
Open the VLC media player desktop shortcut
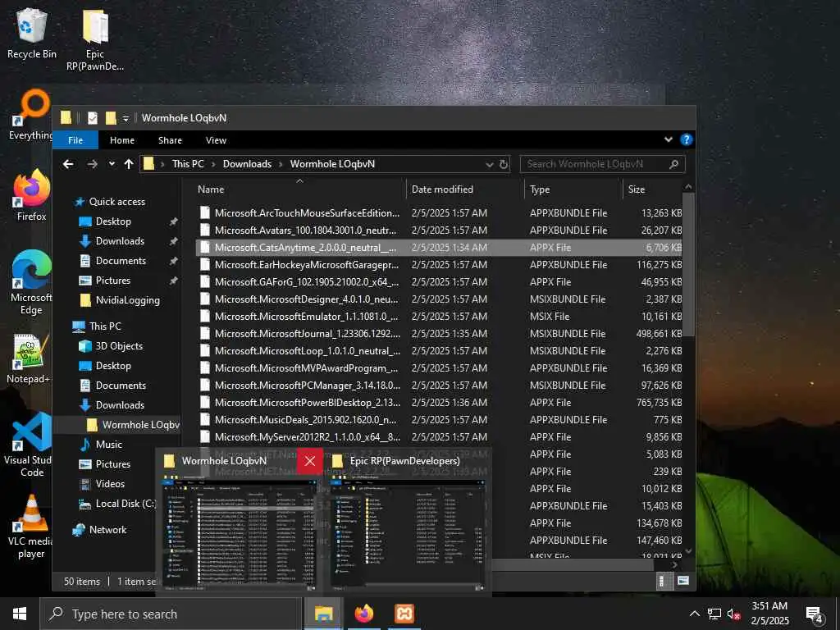coord(31,527)
